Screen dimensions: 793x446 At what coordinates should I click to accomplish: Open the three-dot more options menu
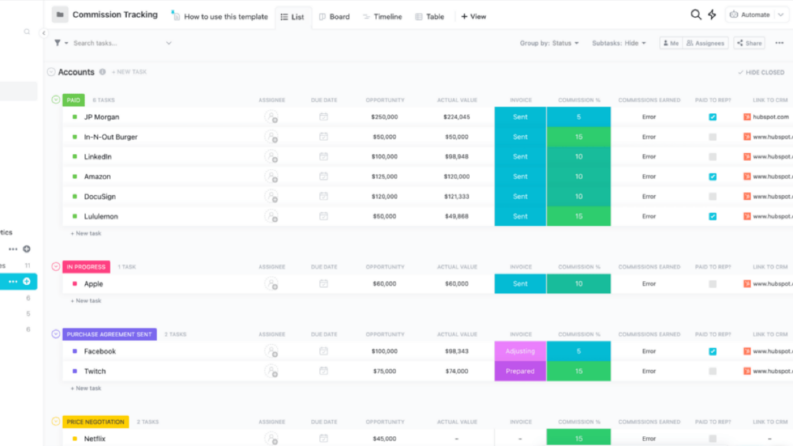click(x=779, y=43)
